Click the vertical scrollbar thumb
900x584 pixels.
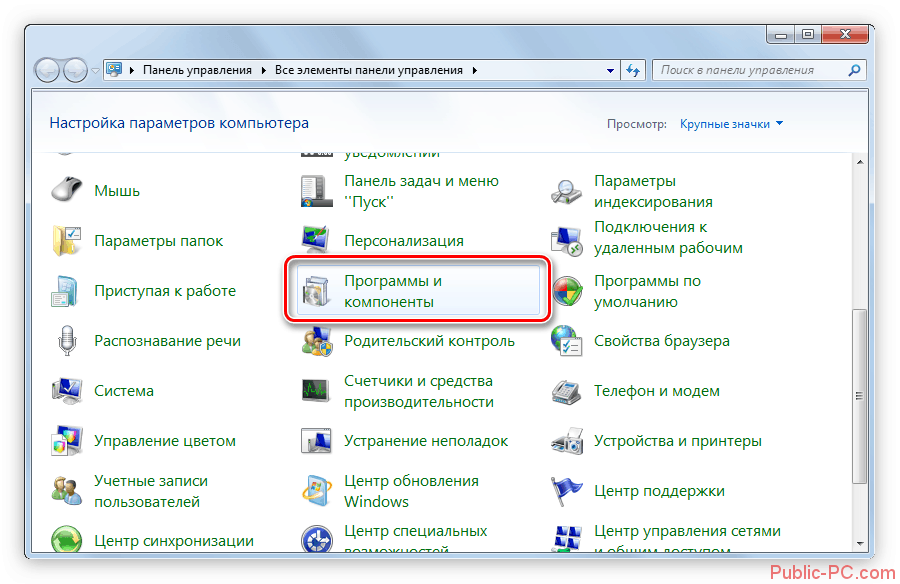[x=857, y=400]
